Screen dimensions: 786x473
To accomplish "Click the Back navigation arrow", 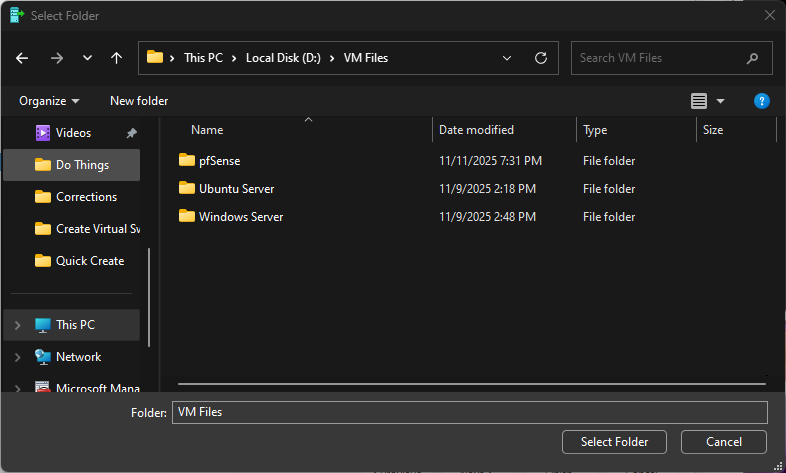I will click(x=22, y=58).
